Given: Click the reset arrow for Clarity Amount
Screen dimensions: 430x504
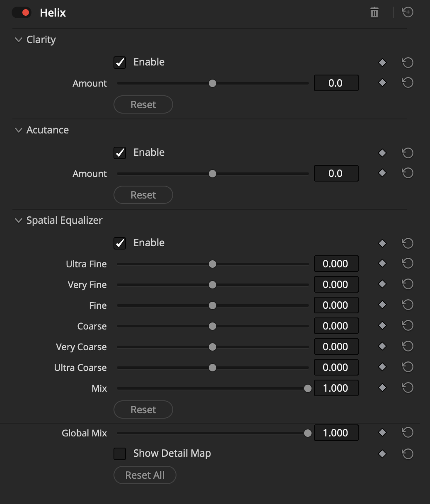Looking at the screenshot, I should 407,82.
